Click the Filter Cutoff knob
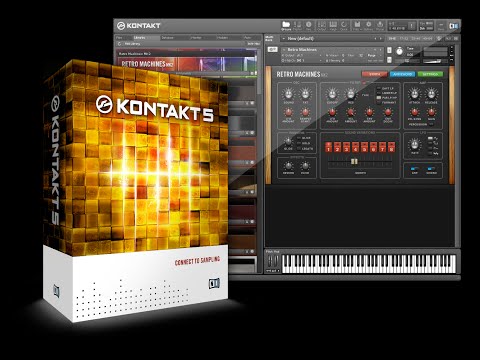Screen dimensions: 480x360 [332, 94]
